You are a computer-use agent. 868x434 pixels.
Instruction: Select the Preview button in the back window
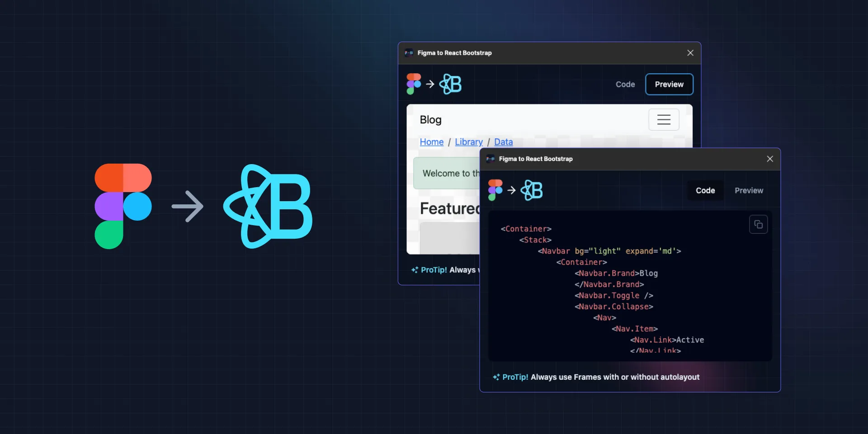[669, 84]
